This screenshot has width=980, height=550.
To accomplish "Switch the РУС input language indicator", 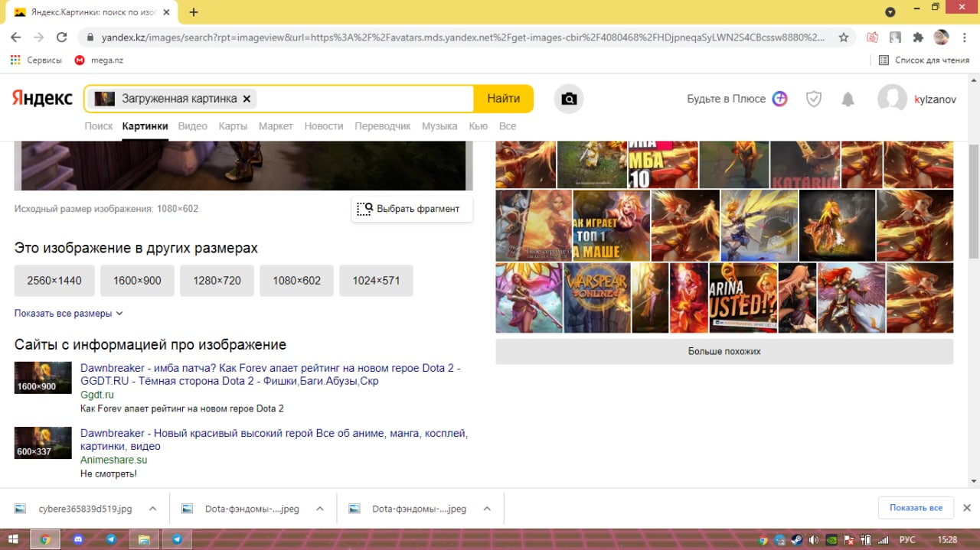I will point(906,539).
